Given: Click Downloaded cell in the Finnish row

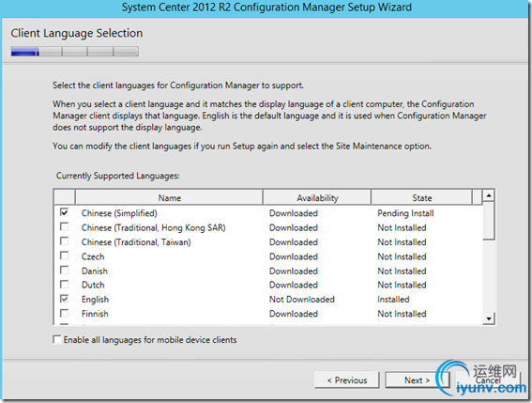Looking at the screenshot, I should tap(294, 314).
